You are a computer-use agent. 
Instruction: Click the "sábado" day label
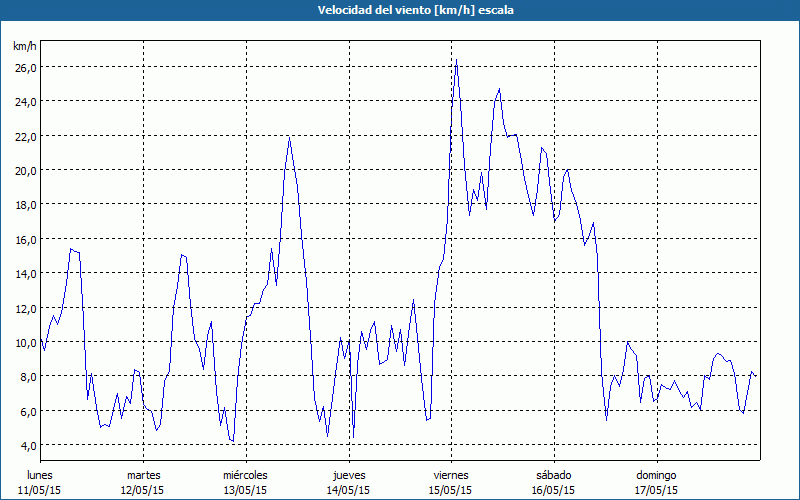[x=553, y=474]
